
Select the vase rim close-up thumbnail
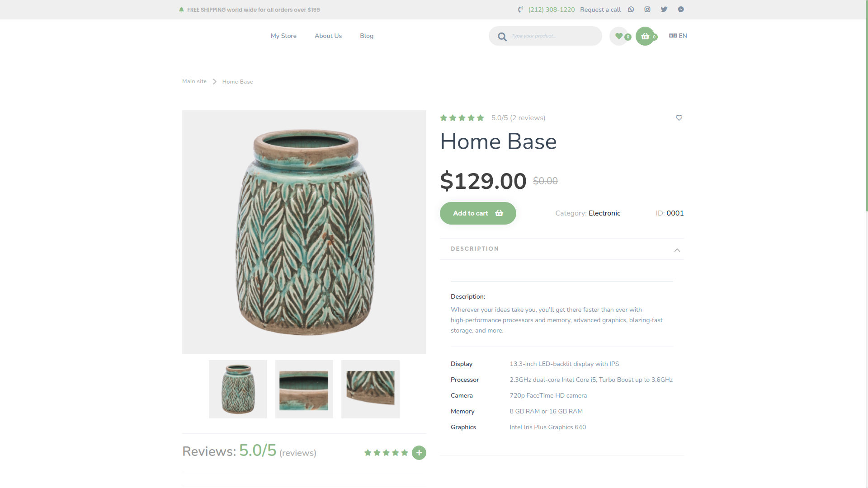(304, 389)
